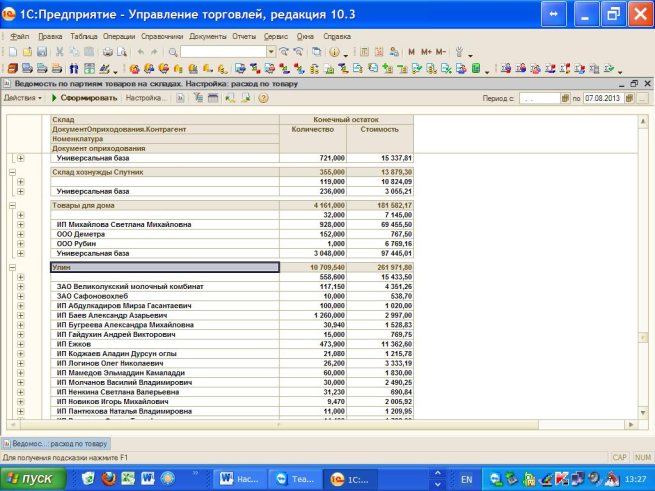Expand the ЗАО Сафоновохлеб row

[20, 296]
